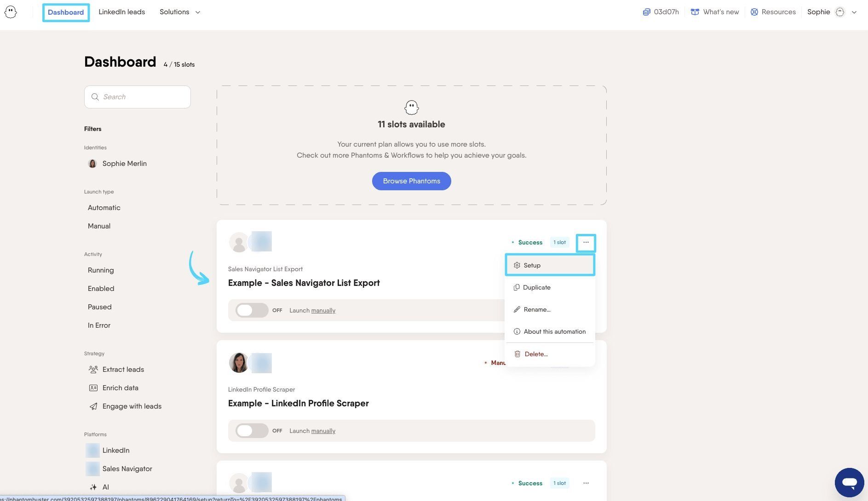This screenshot has width=868, height=501.
Task: Filter by Automatic launch type
Action: [104, 208]
